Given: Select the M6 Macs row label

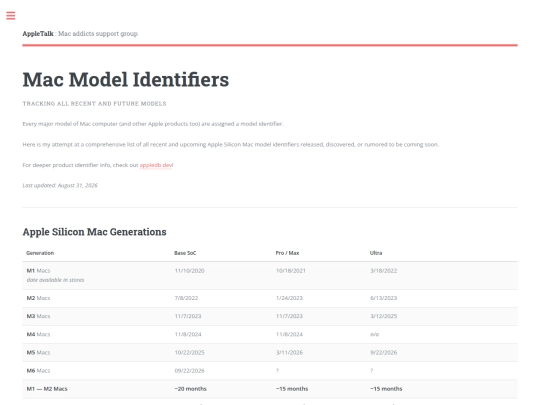Looking at the screenshot, I should point(38,371).
